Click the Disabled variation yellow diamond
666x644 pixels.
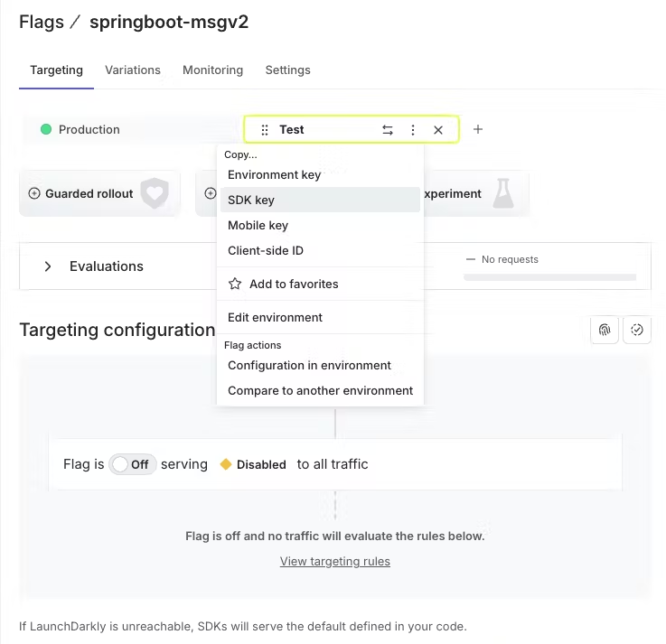pyautogui.click(x=226, y=464)
